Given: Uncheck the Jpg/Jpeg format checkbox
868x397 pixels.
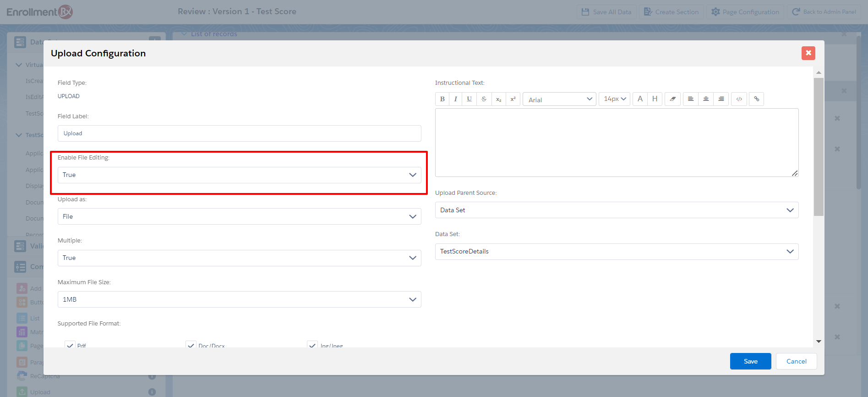Looking at the screenshot, I should (x=312, y=345).
